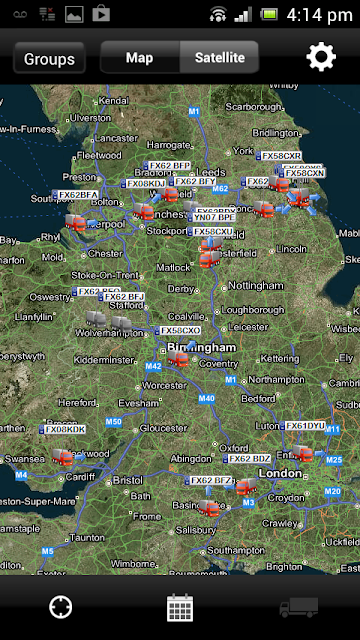Open the voicemail notification in status bar
360x640 pixels.
pos(20,14)
